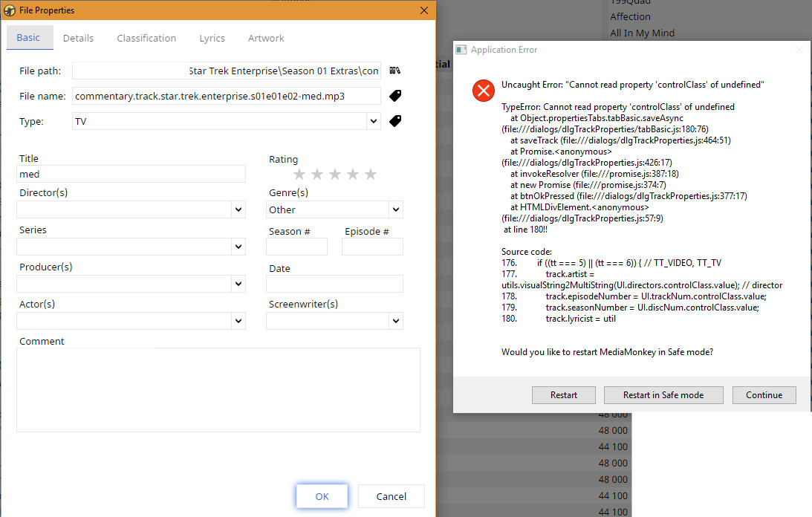Click the MediaMonkey logo in File Properties title bar
Image resolution: width=812 pixels, height=517 pixels.
(10, 10)
